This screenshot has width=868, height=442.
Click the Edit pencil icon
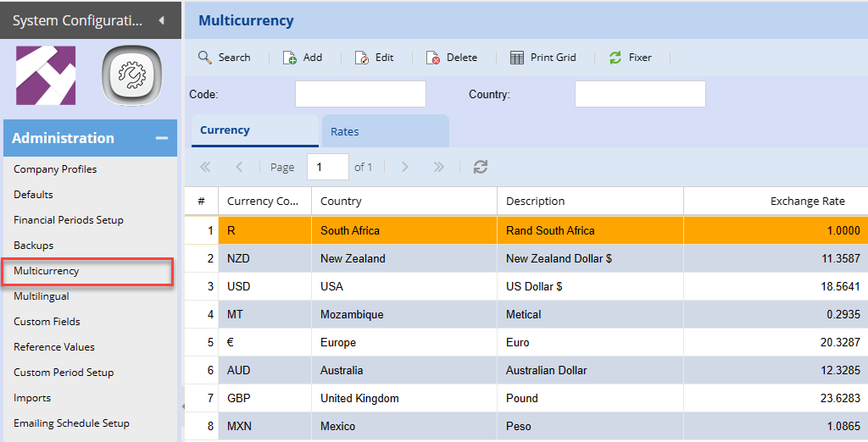pyautogui.click(x=362, y=58)
